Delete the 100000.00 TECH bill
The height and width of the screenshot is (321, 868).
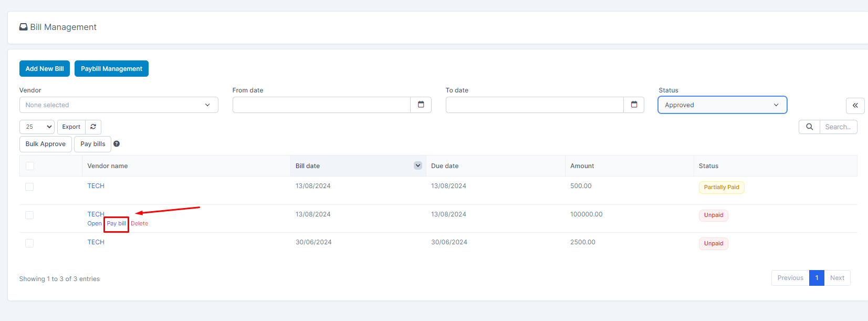(x=139, y=224)
